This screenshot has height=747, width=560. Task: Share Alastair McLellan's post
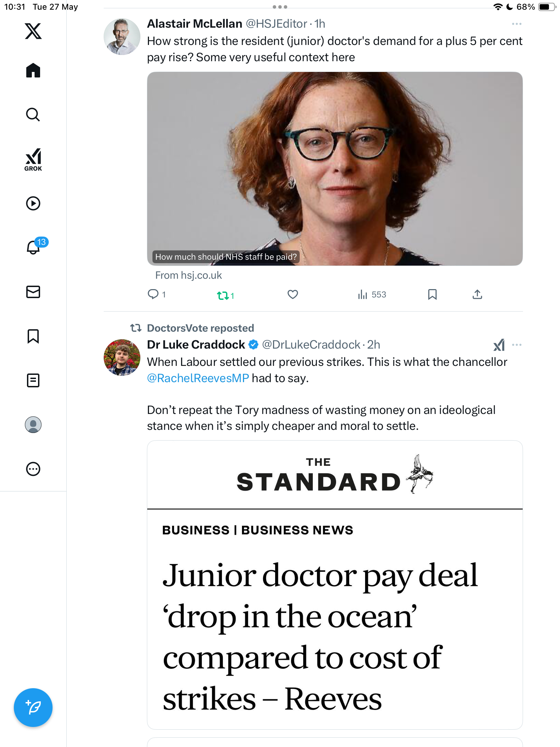pyautogui.click(x=477, y=294)
